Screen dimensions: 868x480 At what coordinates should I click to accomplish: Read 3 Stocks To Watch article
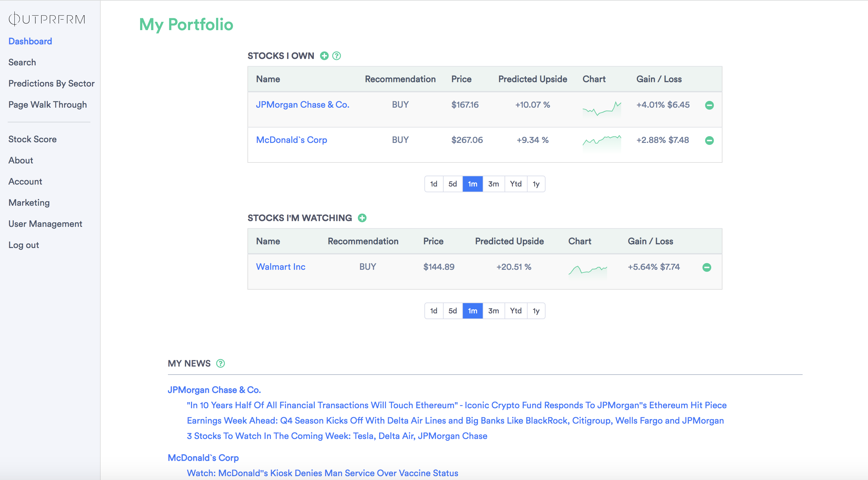click(x=337, y=436)
